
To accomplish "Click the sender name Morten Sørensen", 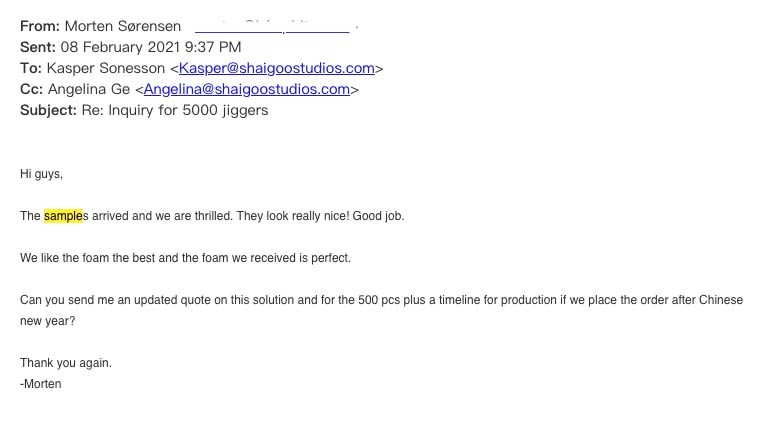I will tap(123, 26).
